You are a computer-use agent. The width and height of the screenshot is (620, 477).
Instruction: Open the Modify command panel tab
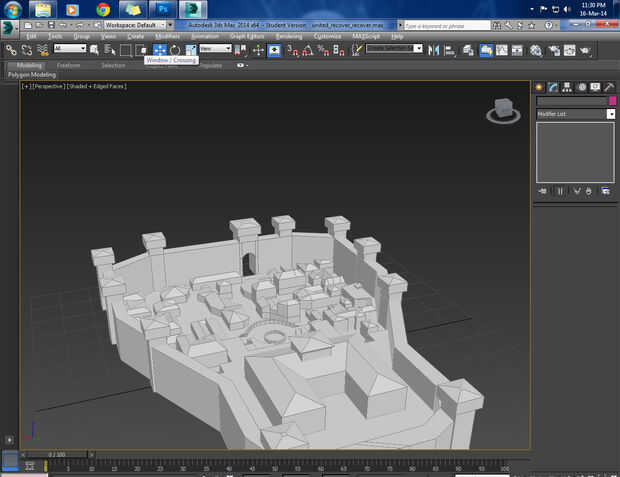(553, 87)
